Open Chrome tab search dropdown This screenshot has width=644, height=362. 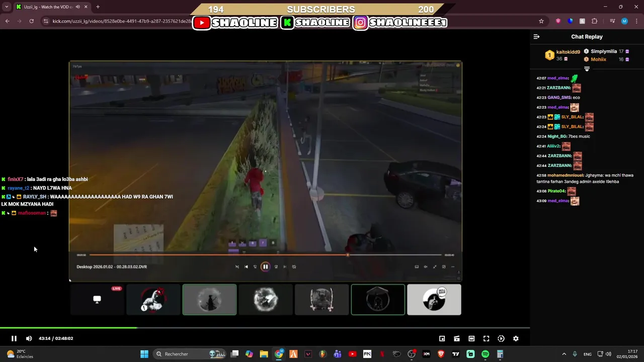pyautogui.click(x=7, y=7)
